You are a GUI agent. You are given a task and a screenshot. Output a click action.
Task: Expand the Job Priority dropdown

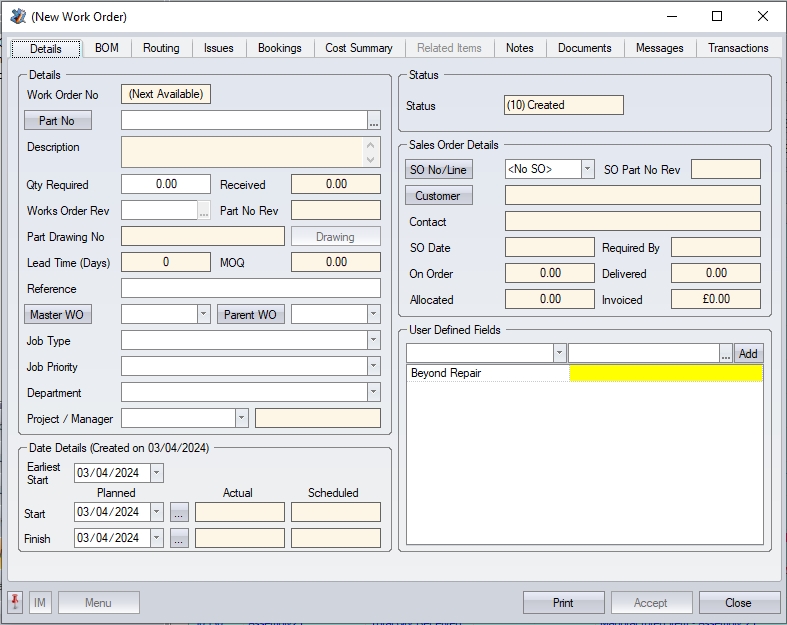tap(373, 367)
